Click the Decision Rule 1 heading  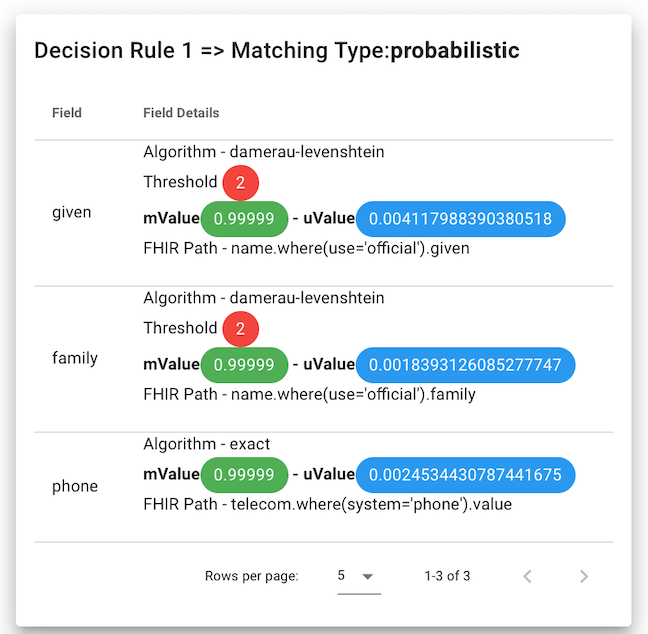click(277, 50)
